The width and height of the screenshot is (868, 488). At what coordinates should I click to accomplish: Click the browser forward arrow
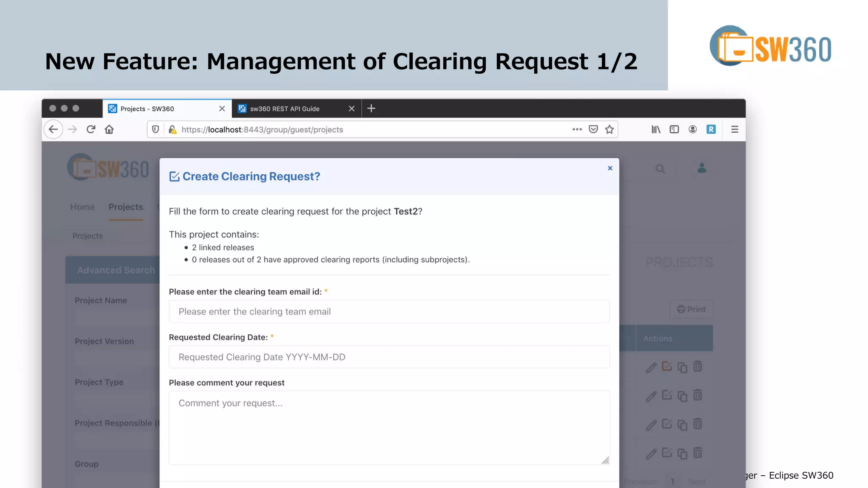(72, 129)
